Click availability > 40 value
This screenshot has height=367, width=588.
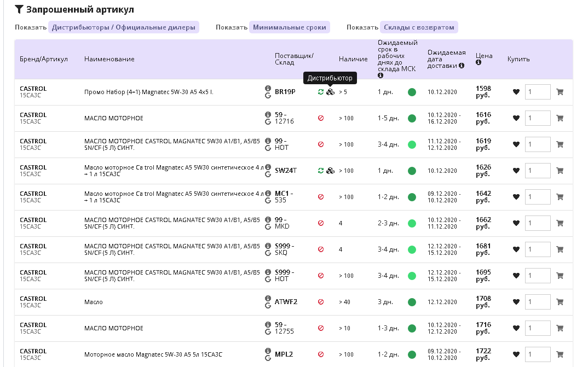pyautogui.click(x=344, y=302)
